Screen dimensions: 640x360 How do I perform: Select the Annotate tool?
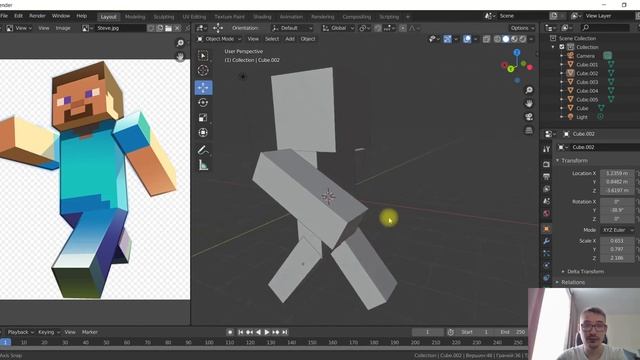pyautogui.click(x=203, y=150)
